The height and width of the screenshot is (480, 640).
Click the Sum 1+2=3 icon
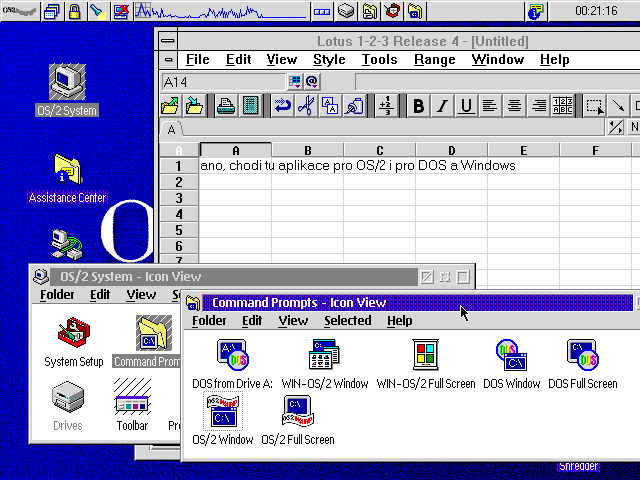coord(386,106)
